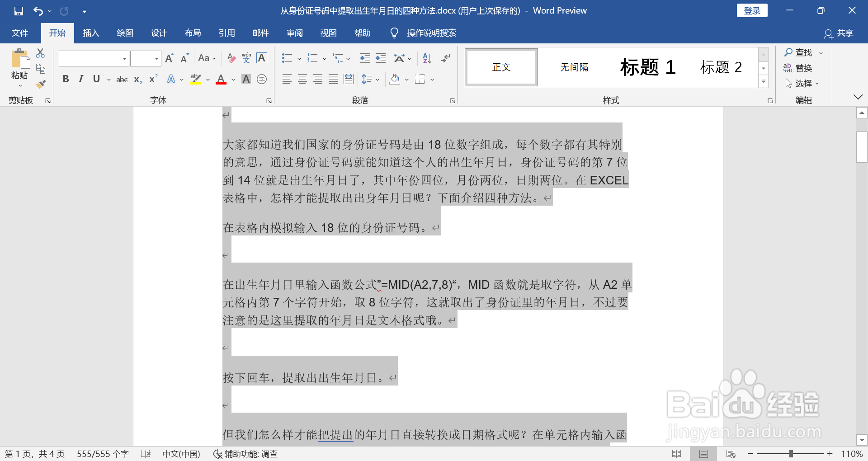Open the 文件 (File) menu
This screenshot has width=868, height=461.
coord(20,33)
